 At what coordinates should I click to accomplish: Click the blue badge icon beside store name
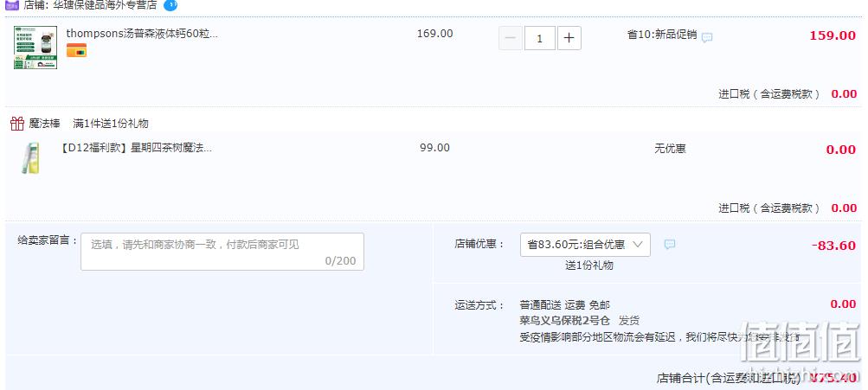click(170, 5)
